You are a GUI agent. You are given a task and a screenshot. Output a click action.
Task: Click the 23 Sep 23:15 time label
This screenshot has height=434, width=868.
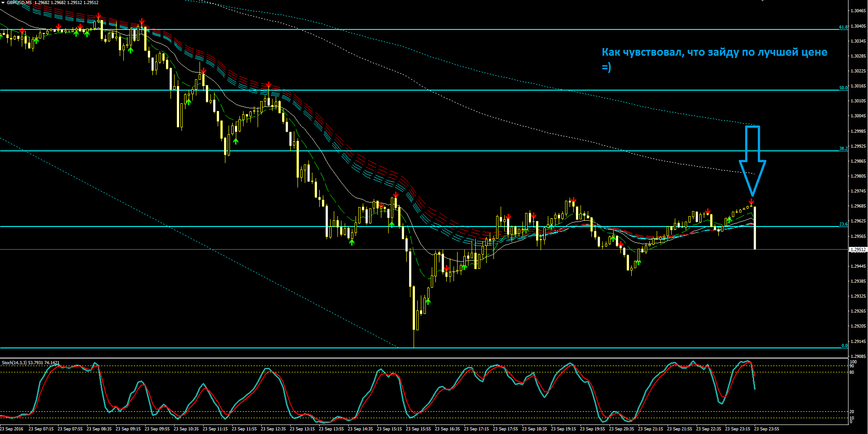(737, 429)
